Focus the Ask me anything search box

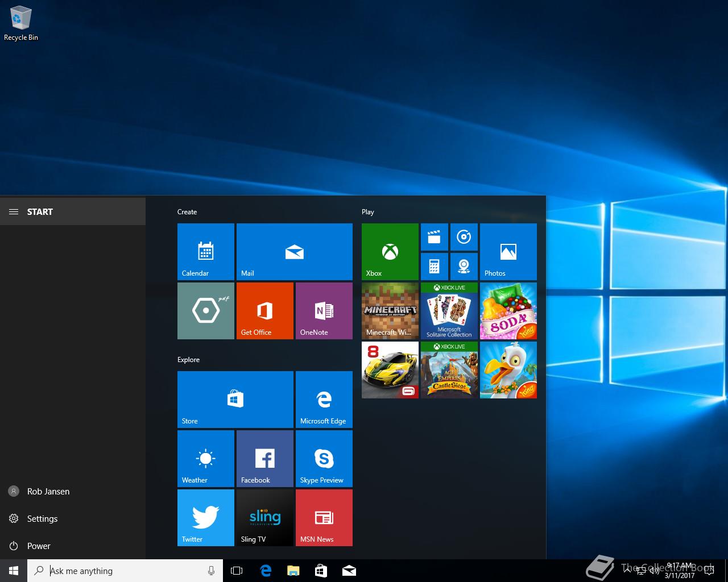[x=125, y=571]
